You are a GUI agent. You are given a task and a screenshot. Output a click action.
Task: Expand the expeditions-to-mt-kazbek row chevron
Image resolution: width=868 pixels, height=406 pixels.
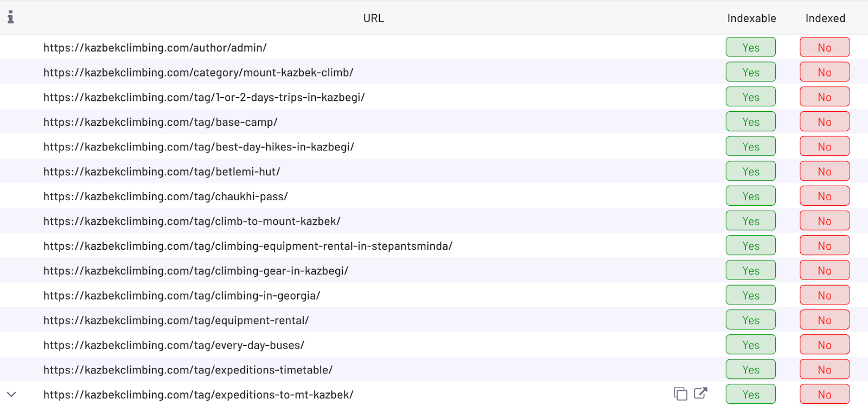coord(11,395)
